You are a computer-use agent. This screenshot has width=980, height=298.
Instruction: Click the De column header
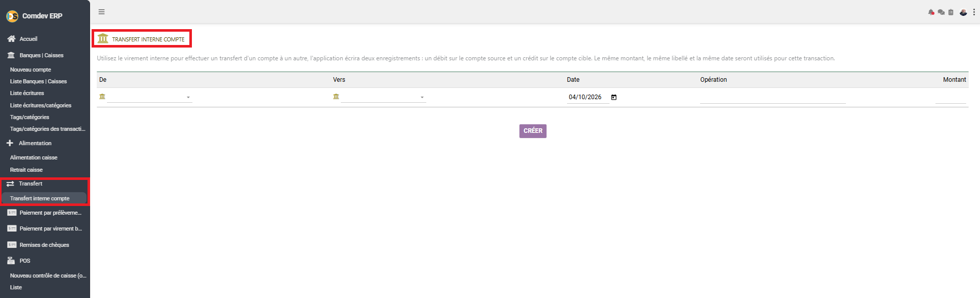[103, 80]
